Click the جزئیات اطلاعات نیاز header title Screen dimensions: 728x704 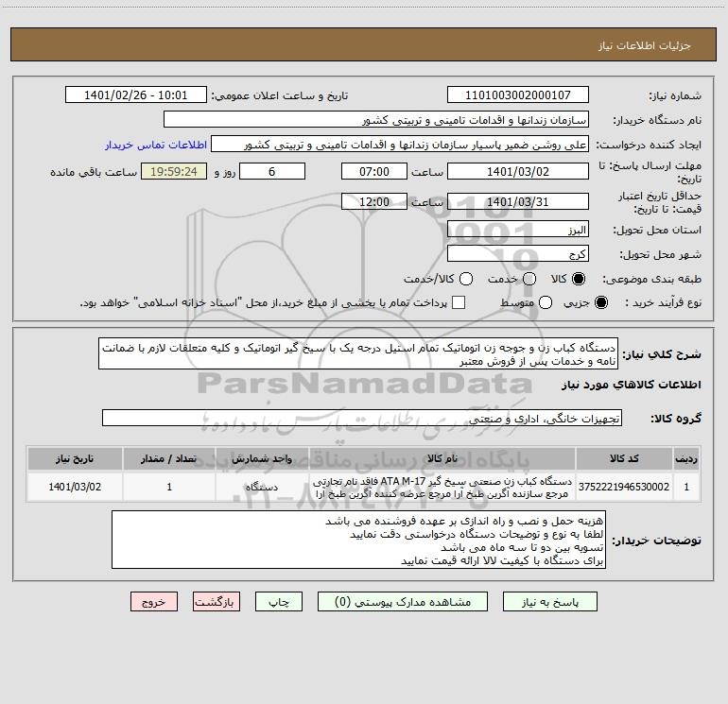point(645,45)
